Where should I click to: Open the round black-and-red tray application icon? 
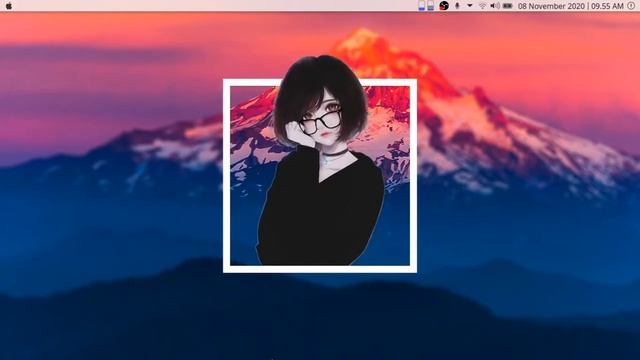tap(444, 6)
